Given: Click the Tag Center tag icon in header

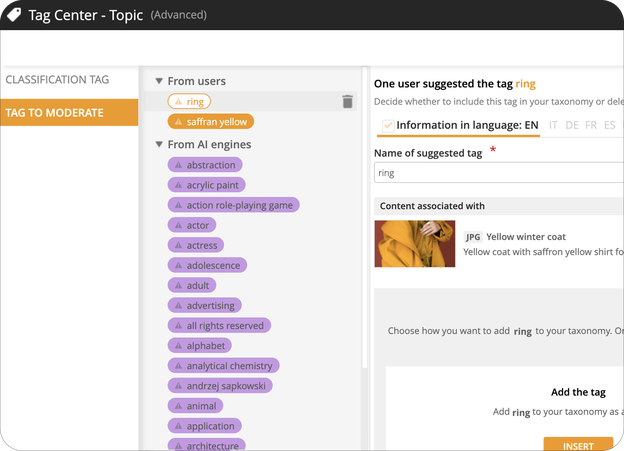Looking at the screenshot, I should click(14, 15).
